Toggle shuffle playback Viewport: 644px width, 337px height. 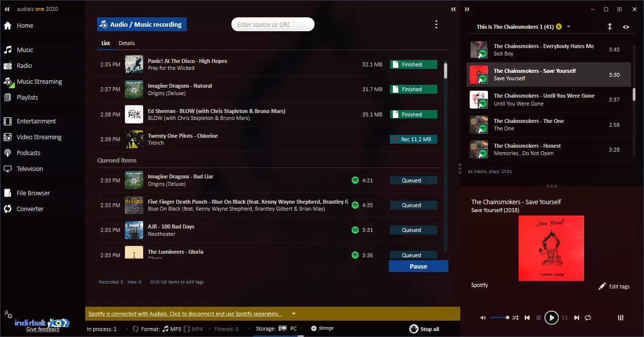click(515, 318)
